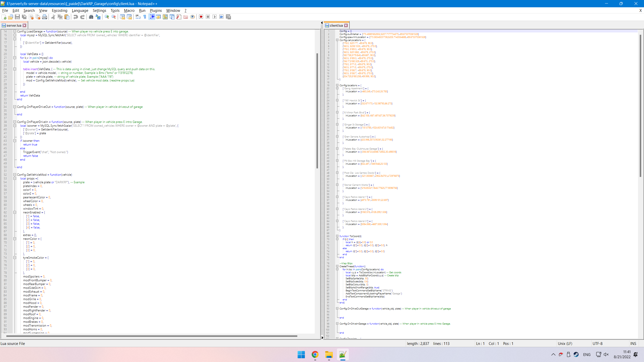Close the server.lua tab
Image resolution: width=644 pixels, height=362 pixels.
coord(24,25)
